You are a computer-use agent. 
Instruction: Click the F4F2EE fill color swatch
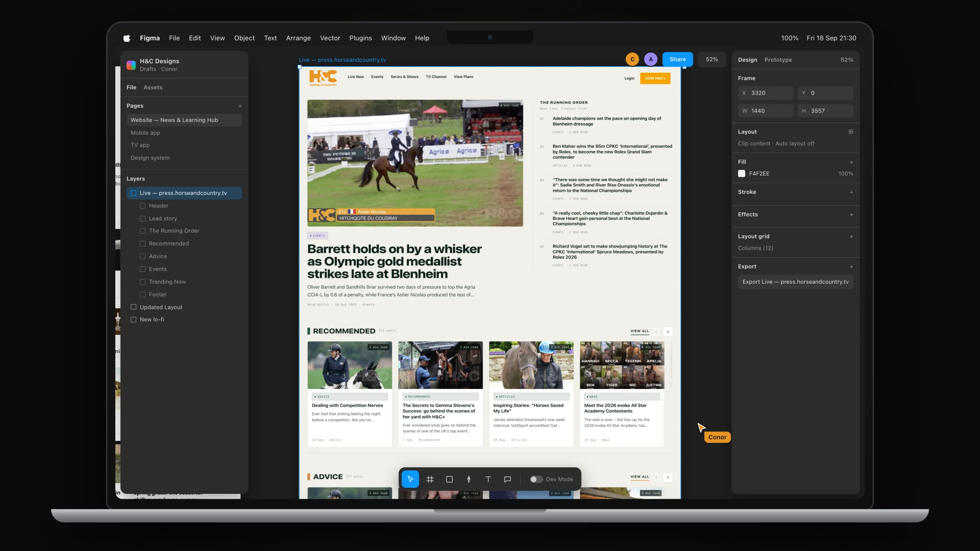[742, 173]
